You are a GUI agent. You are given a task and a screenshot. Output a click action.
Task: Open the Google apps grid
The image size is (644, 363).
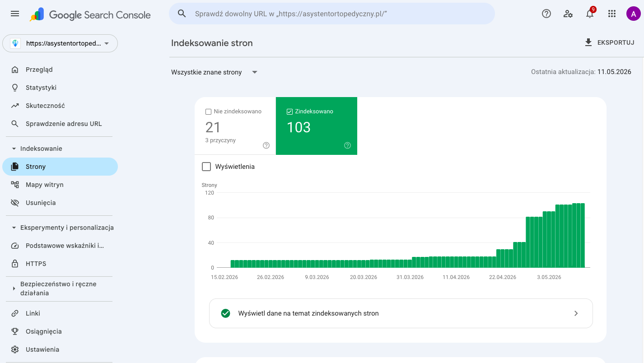[x=612, y=14]
